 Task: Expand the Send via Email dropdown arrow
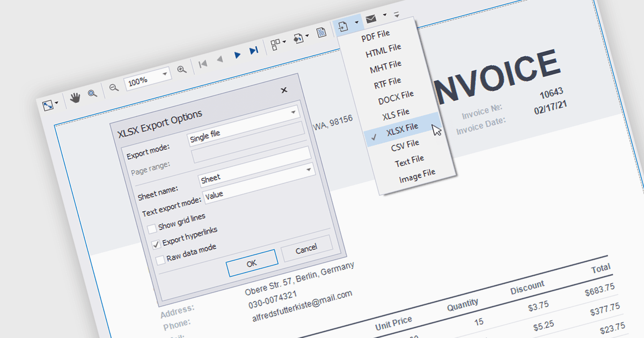pos(385,15)
